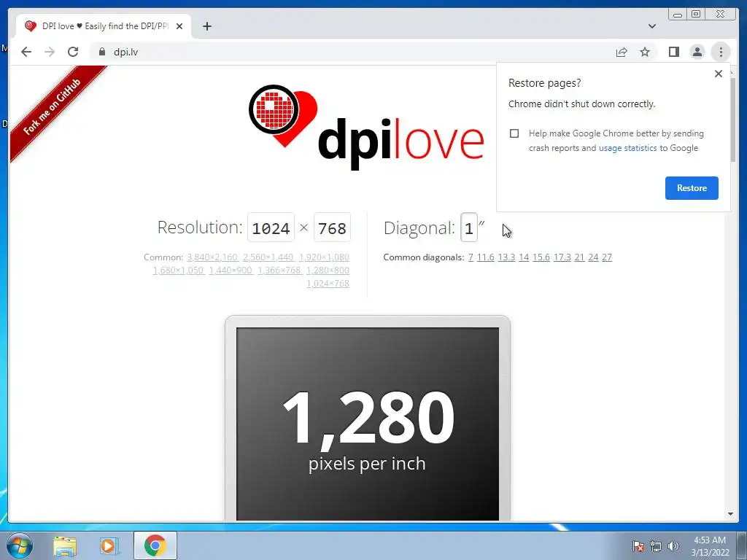This screenshot has height=560, width=747.
Task: Open Action Center flag in tray
Action: pyautogui.click(x=638, y=546)
